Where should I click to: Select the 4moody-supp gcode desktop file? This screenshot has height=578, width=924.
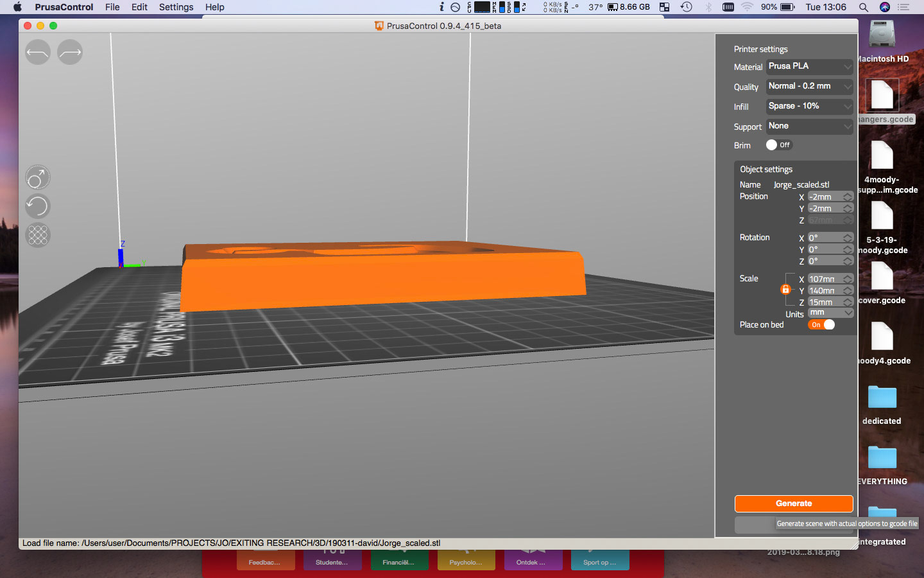point(882,155)
